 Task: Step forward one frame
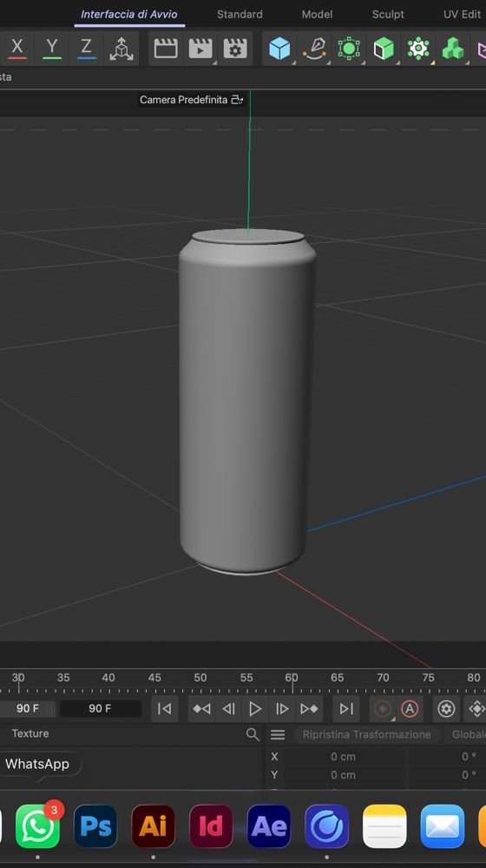[282, 708]
